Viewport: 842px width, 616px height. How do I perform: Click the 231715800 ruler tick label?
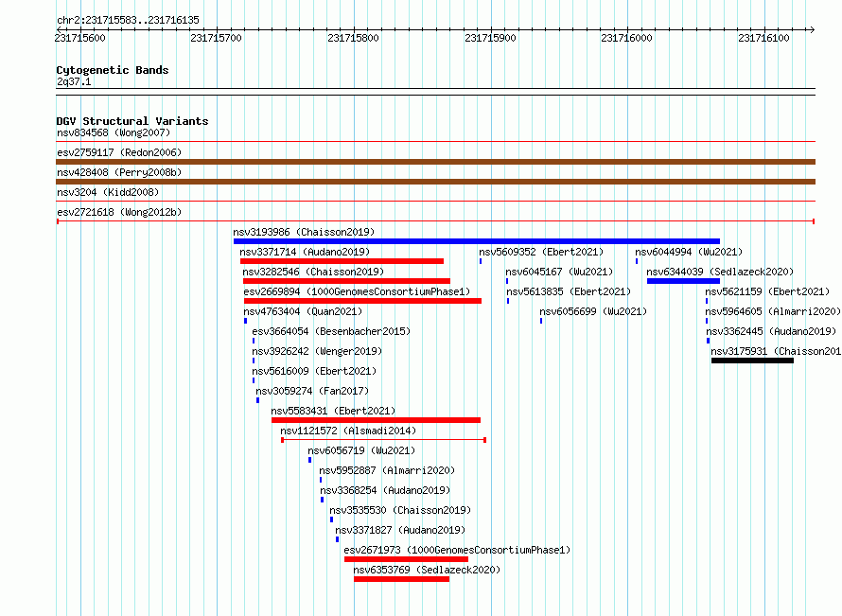(353, 38)
